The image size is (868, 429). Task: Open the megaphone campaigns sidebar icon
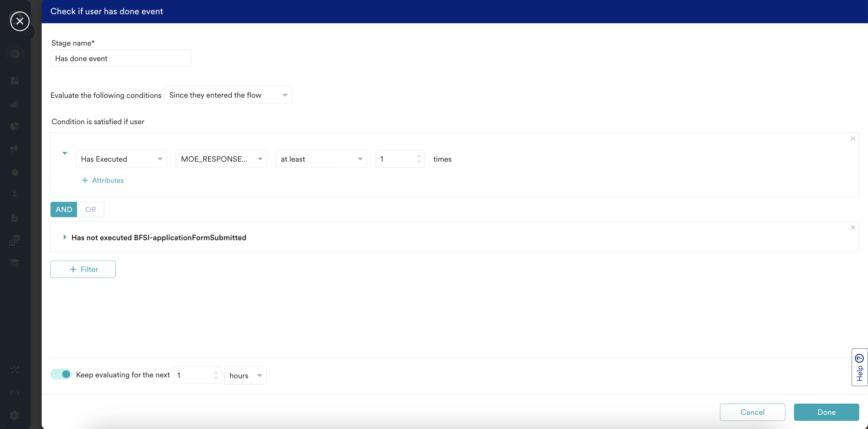pyautogui.click(x=14, y=149)
